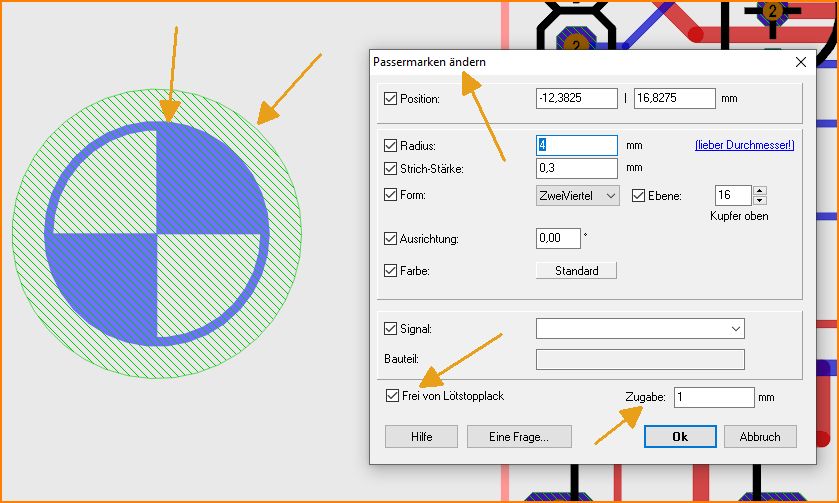Close the Passermarken ändern dialog
This screenshot has width=839, height=503.
[800, 62]
